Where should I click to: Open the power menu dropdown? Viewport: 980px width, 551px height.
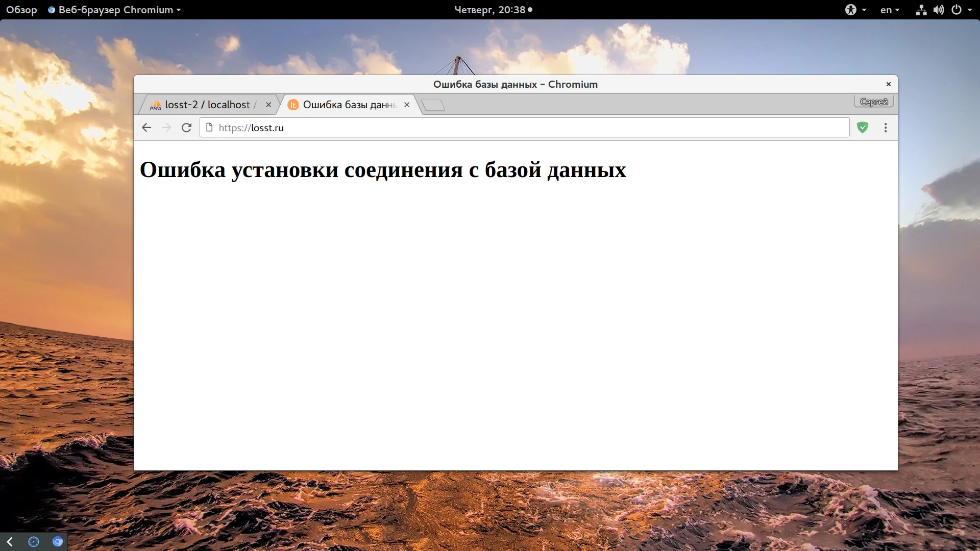pos(962,10)
